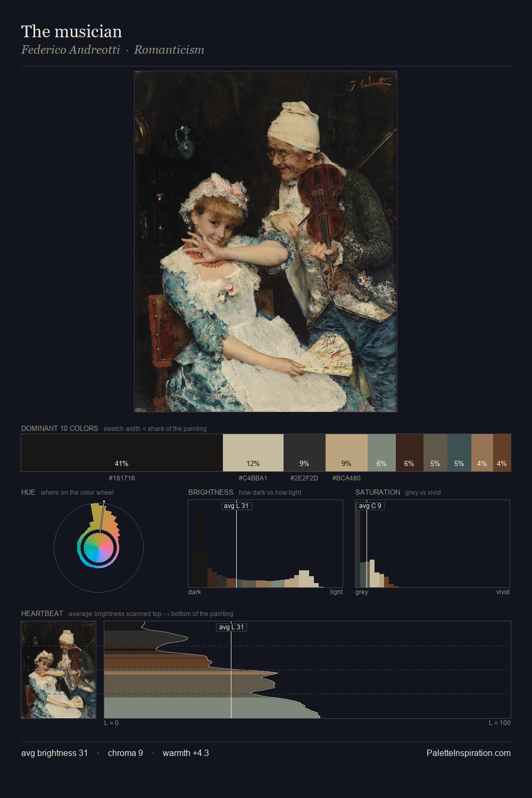Click the 'HUE' section heading
Image resolution: width=532 pixels, height=798 pixels.
28,492
